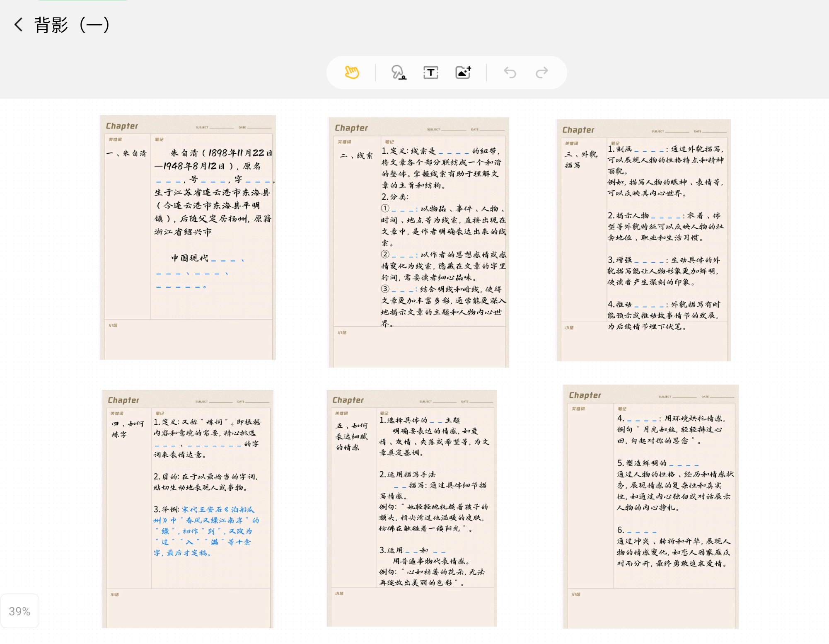The height and width of the screenshot is (644, 829).
Task: Select the 二、线索 note page
Action: 418,242
